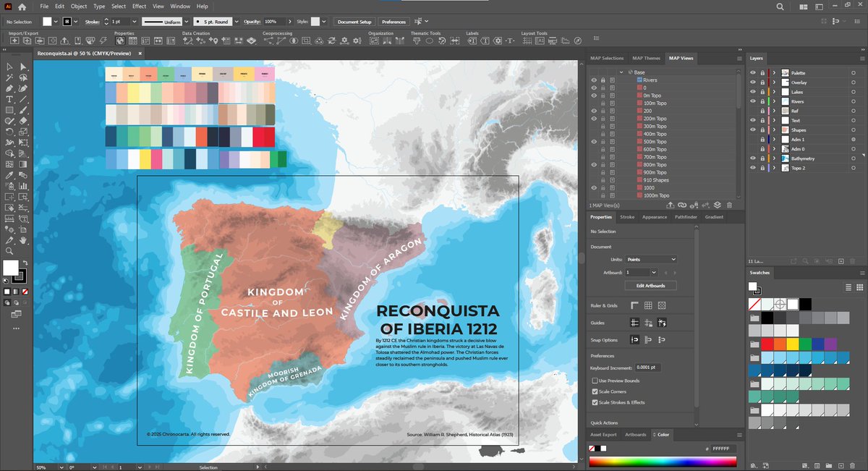Screen dimensions: 868x471
Task: Open the Effect menu
Action: 139,6
